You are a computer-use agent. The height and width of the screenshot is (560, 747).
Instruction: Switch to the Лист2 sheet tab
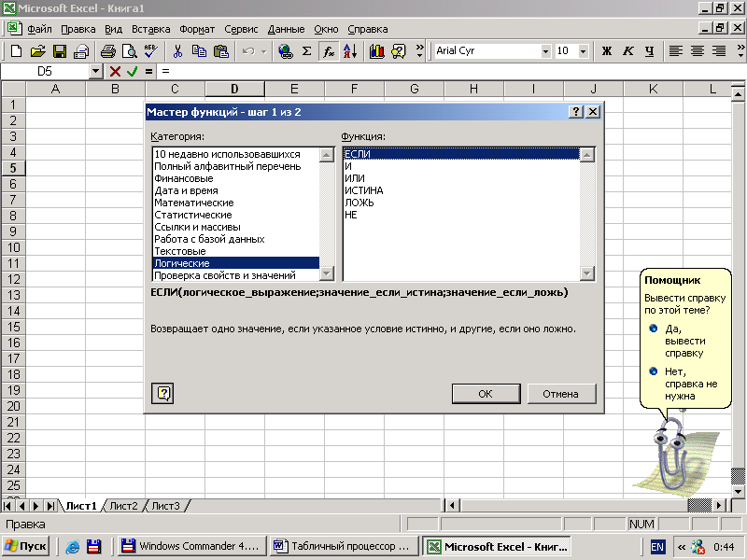(123, 506)
